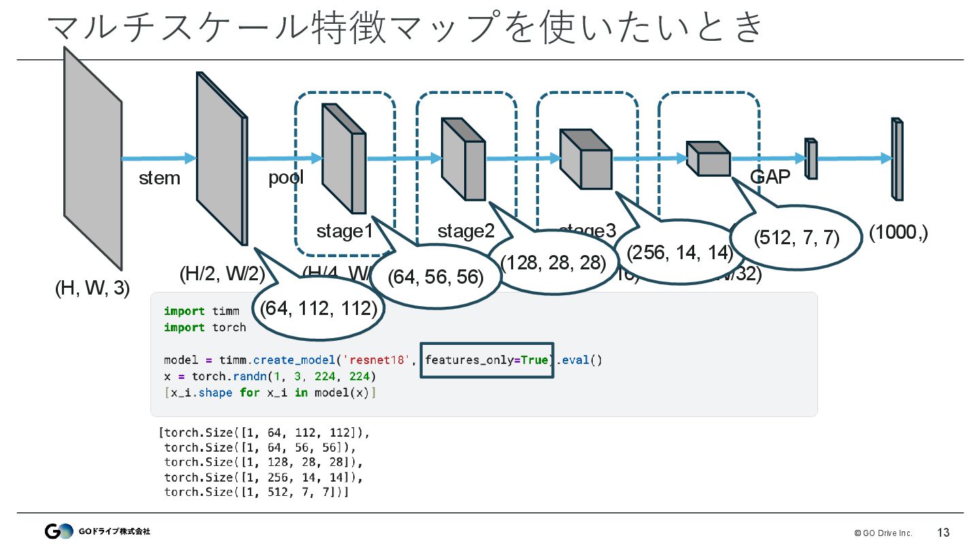Click the "(H, W, 3)" dimension label
Screen dimensions: 980x551
tap(92, 288)
